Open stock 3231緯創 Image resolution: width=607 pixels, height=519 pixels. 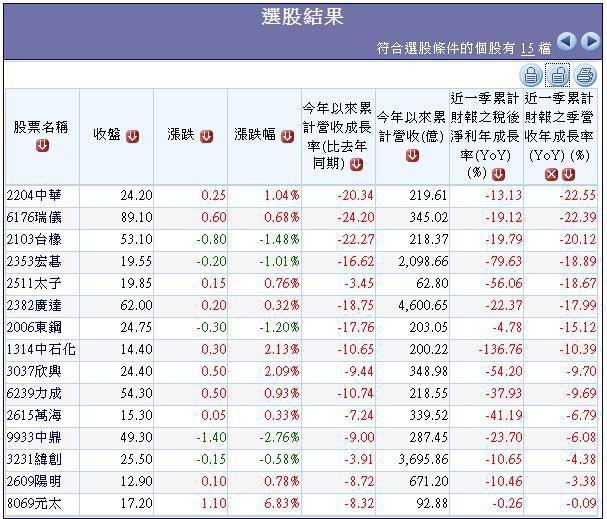34,460
